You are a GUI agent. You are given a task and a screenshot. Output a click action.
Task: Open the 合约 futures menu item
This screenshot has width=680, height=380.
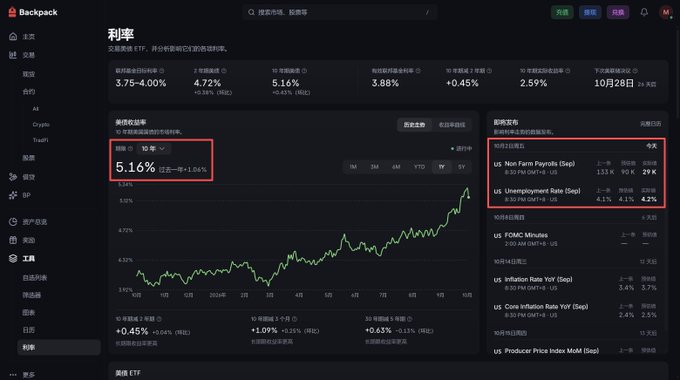(29, 92)
